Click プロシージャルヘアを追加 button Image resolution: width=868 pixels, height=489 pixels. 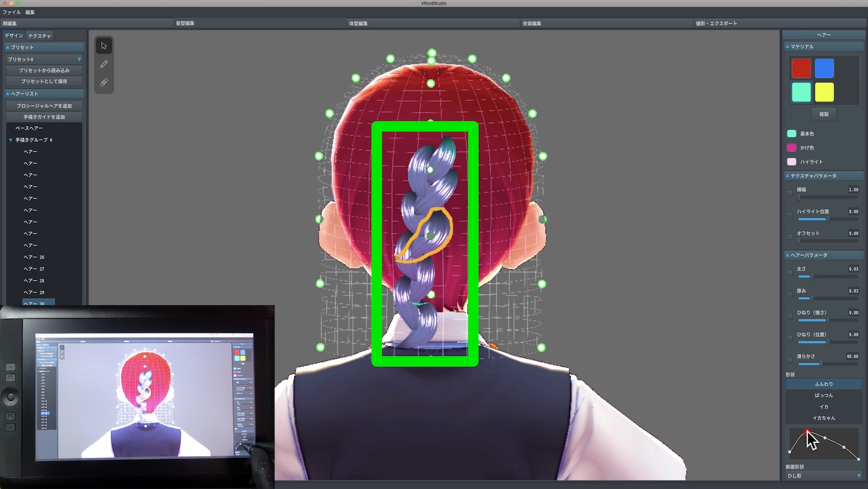click(x=44, y=106)
